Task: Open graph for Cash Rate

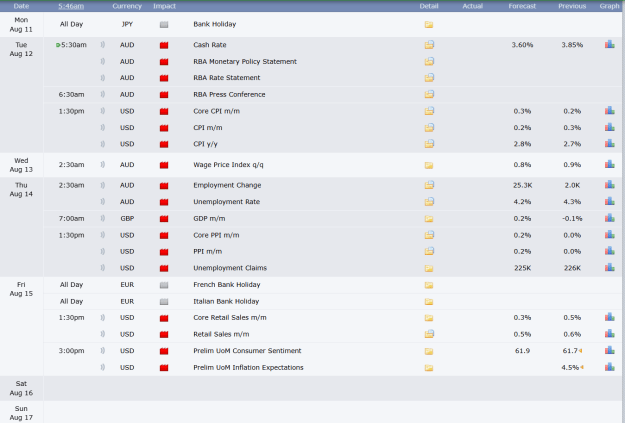Action: coord(609,44)
